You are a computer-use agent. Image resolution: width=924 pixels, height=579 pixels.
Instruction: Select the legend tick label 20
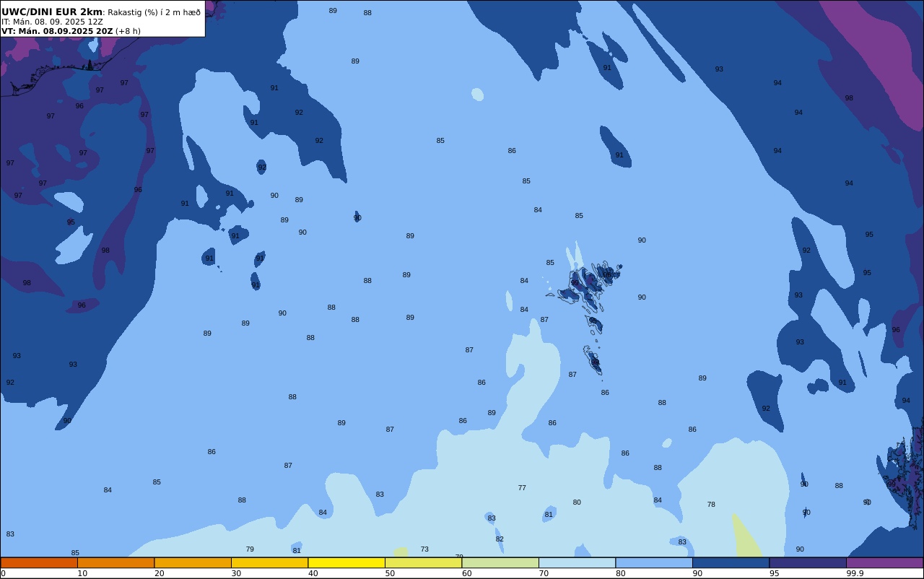(159, 573)
